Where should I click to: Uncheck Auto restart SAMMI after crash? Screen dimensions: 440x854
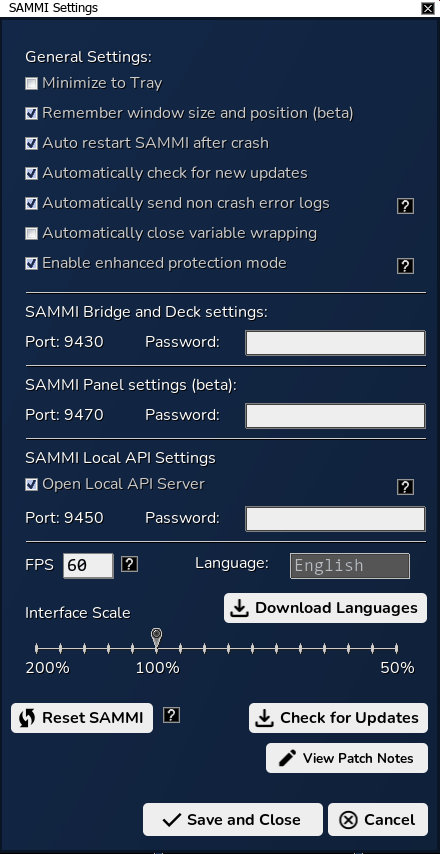(32, 144)
